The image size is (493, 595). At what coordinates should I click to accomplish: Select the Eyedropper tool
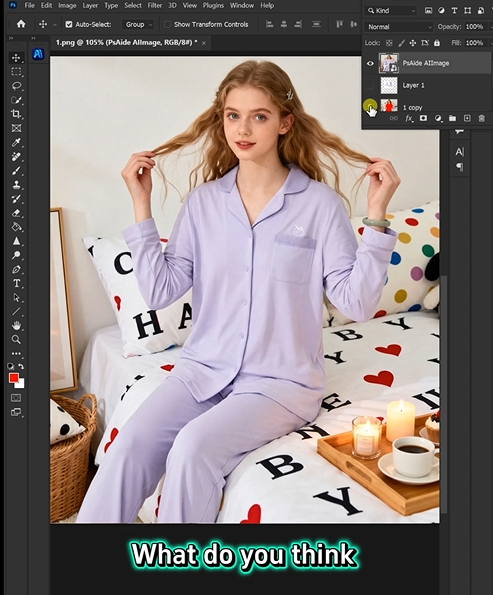(x=16, y=142)
